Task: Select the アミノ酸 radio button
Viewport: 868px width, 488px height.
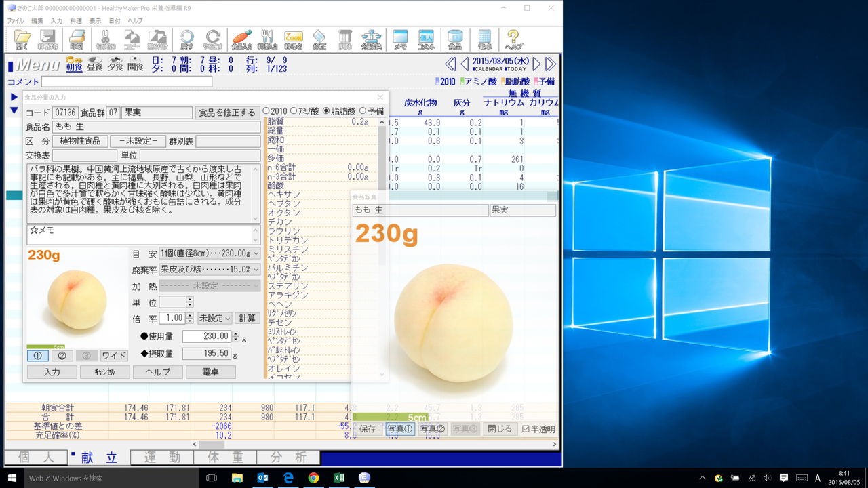Action: click(294, 111)
